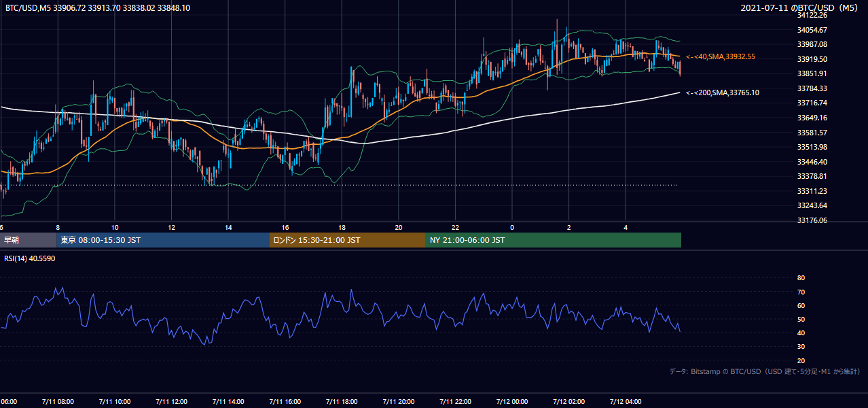Click the RSI(14) 40.5590 indicator label
Image resolution: width=868 pixels, height=408 pixels.
[x=30, y=258]
